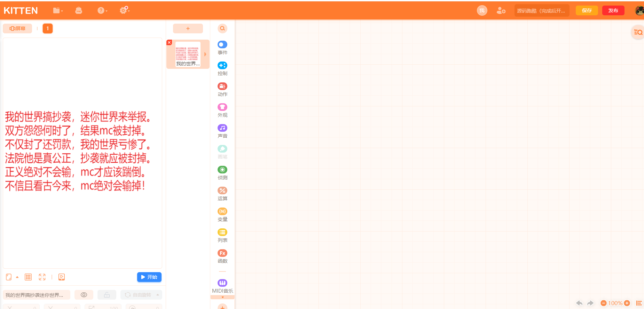Zoom out the workspace with minus
The height and width of the screenshot is (309, 644).
(604, 303)
